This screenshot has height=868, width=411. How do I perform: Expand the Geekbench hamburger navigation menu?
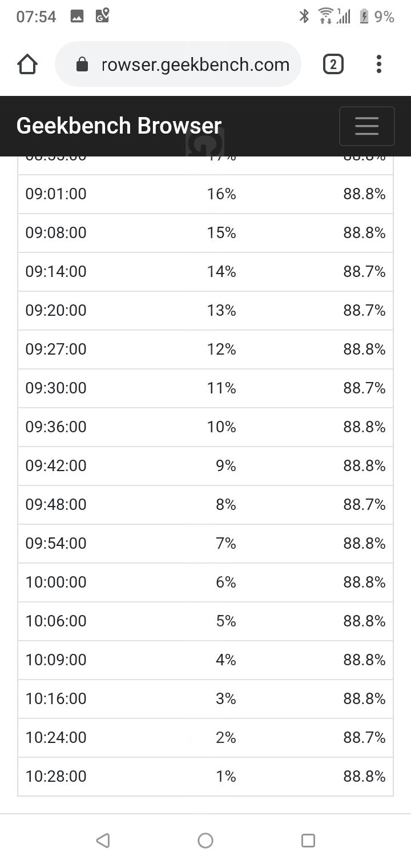366,126
